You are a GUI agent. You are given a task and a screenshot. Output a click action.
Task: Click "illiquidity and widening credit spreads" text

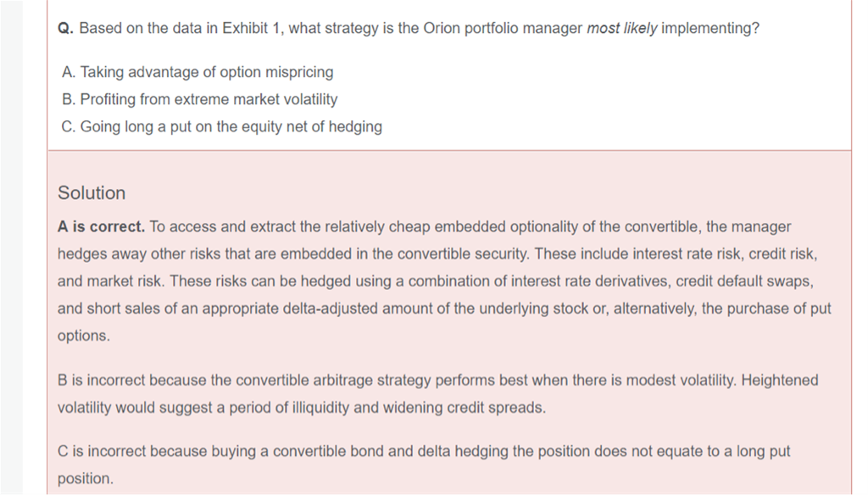tap(411, 407)
